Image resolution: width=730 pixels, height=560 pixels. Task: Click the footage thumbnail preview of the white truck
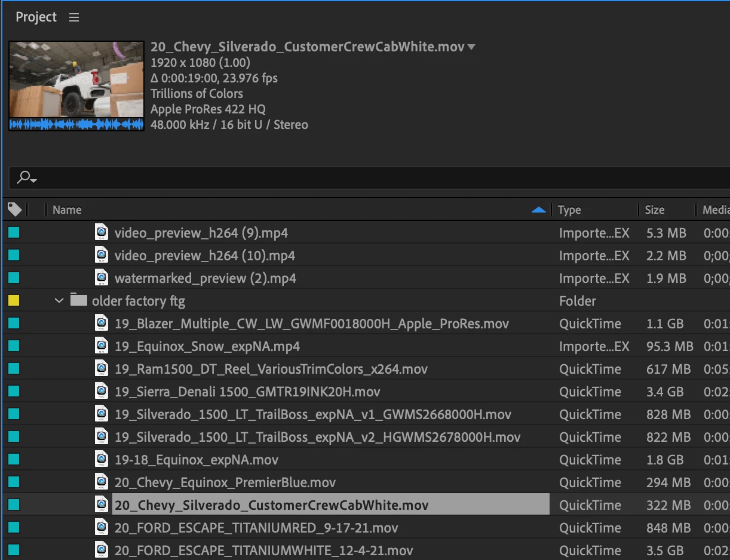76,79
